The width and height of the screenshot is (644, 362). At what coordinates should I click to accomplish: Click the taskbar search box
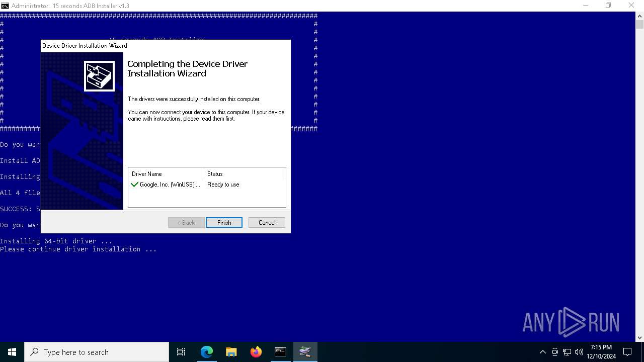tap(97, 352)
